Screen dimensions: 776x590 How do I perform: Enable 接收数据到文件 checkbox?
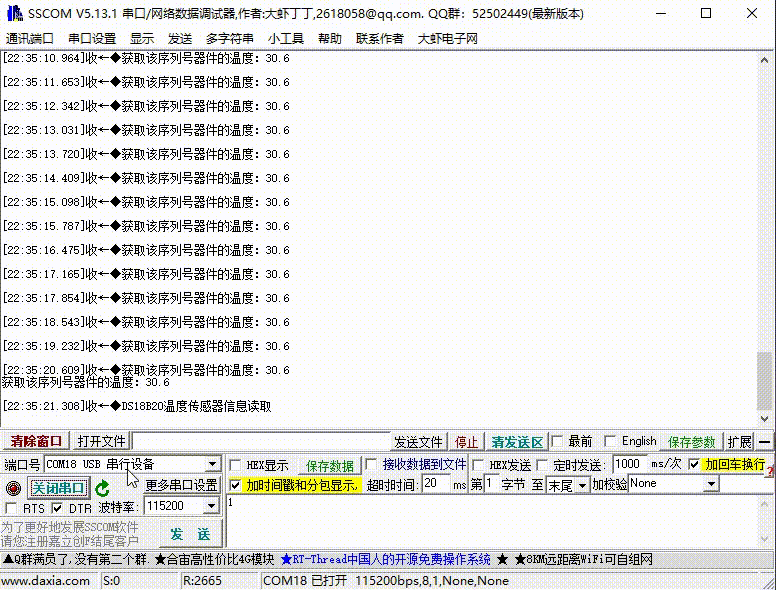coord(371,464)
